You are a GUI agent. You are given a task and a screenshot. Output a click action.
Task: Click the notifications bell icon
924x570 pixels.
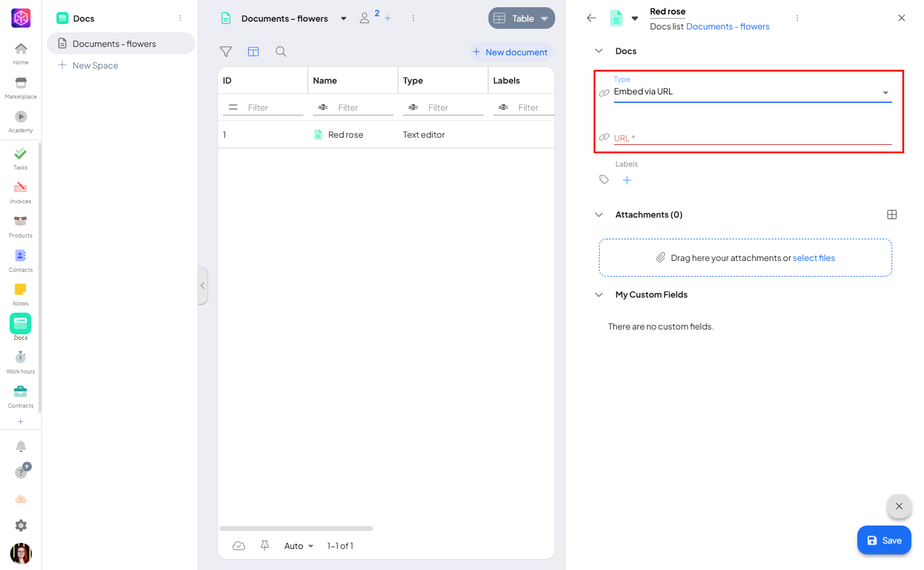pos(21,446)
